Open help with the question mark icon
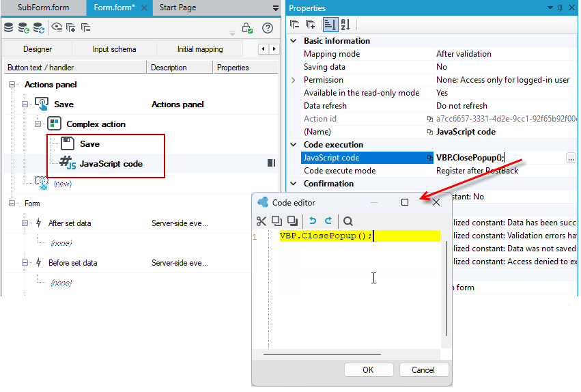The width and height of the screenshot is (581, 392). [268, 28]
